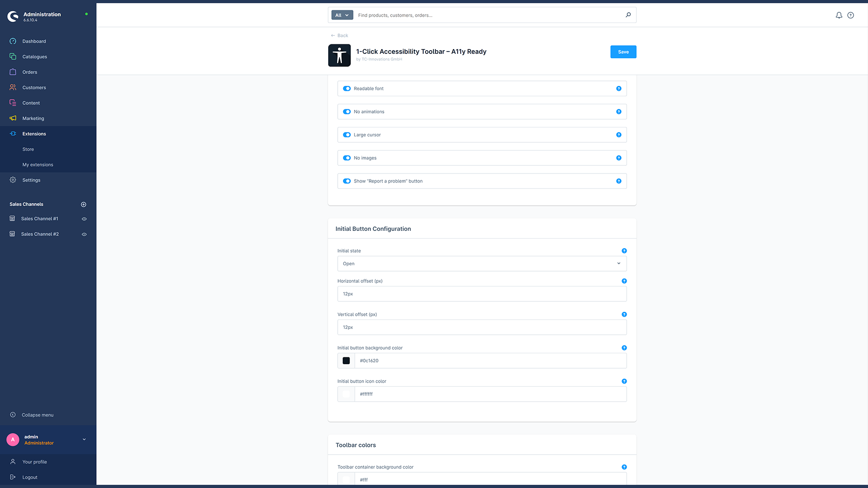
Task: Click the Marketing megaphone icon
Action: 13,118
